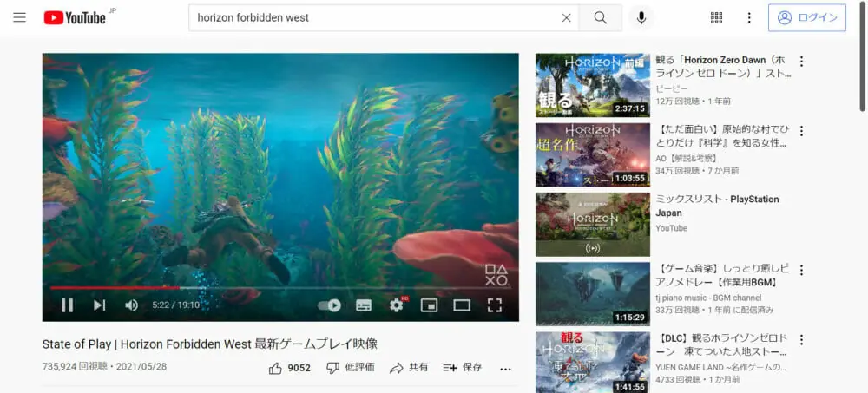Toggle the autoplay switch
The height and width of the screenshot is (393, 868).
point(330,305)
